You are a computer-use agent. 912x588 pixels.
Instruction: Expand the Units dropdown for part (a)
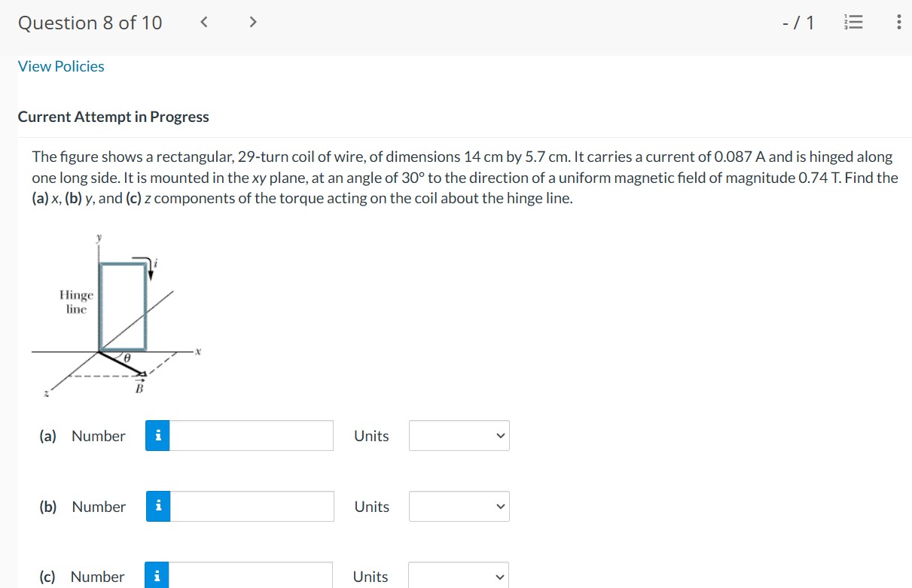pyautogui.click(x=459, y=436)
